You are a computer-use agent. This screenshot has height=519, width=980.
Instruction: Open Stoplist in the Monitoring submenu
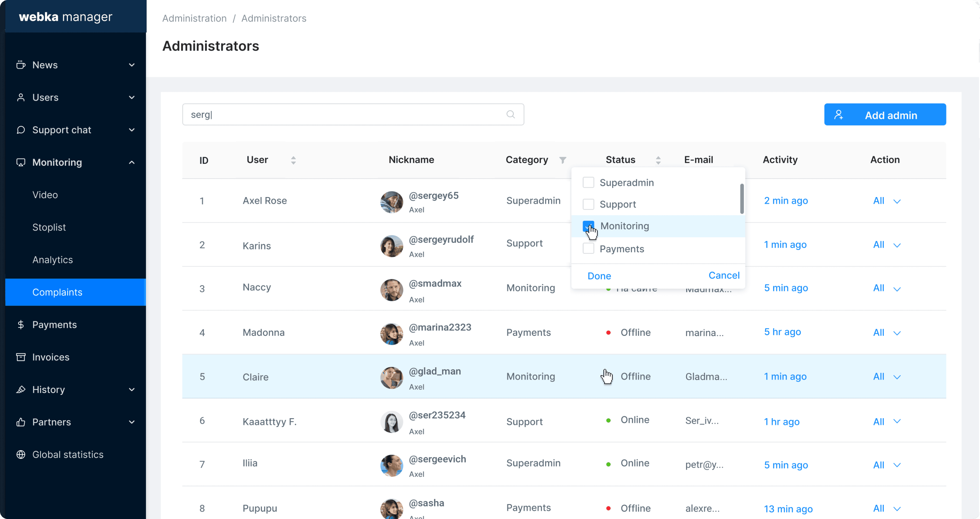pos(49,227)
